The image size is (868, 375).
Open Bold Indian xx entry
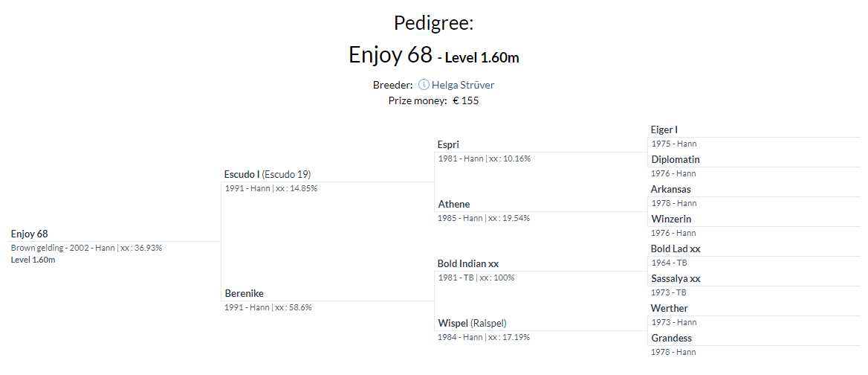coord(467,263)
